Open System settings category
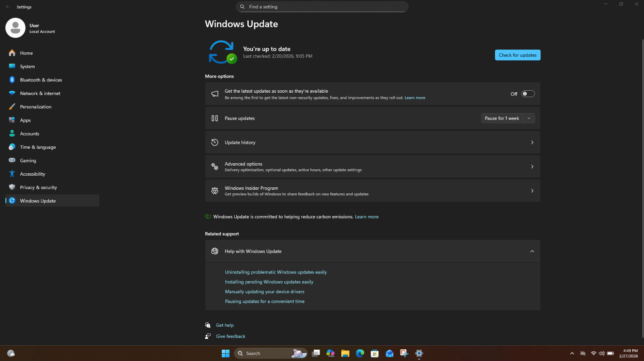644x361 pixels. pos(52,66)
